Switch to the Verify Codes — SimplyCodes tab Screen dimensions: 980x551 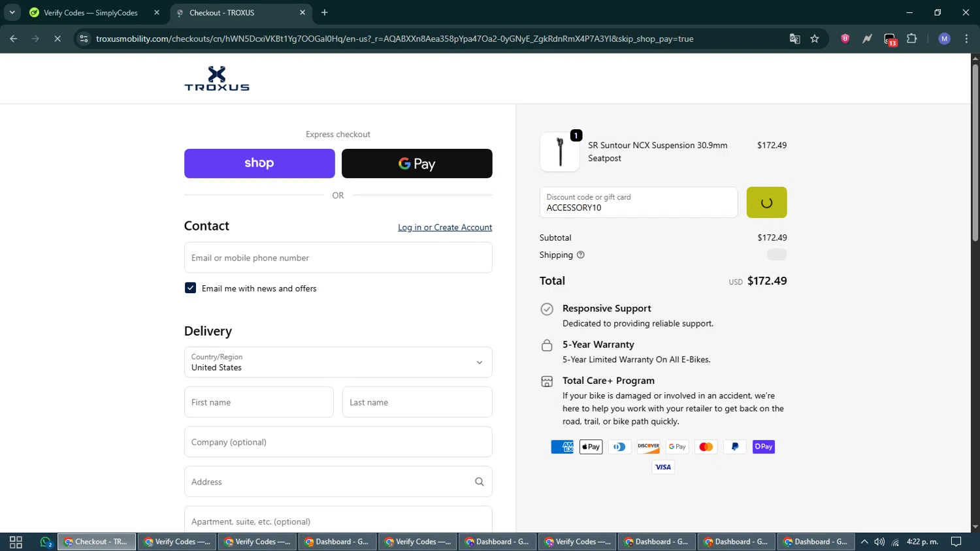(90, 12)
